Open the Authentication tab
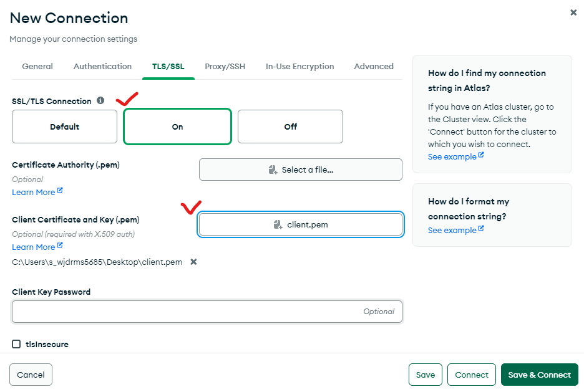The image size is (584, 392). pyautogui.click(x=102, y=67)
